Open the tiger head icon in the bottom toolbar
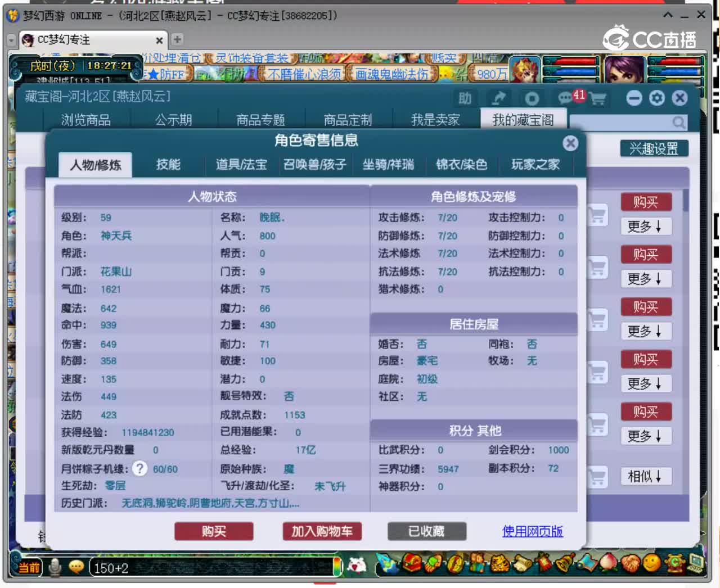Viewport: 720px width, 588px height. tap(499, 563)
